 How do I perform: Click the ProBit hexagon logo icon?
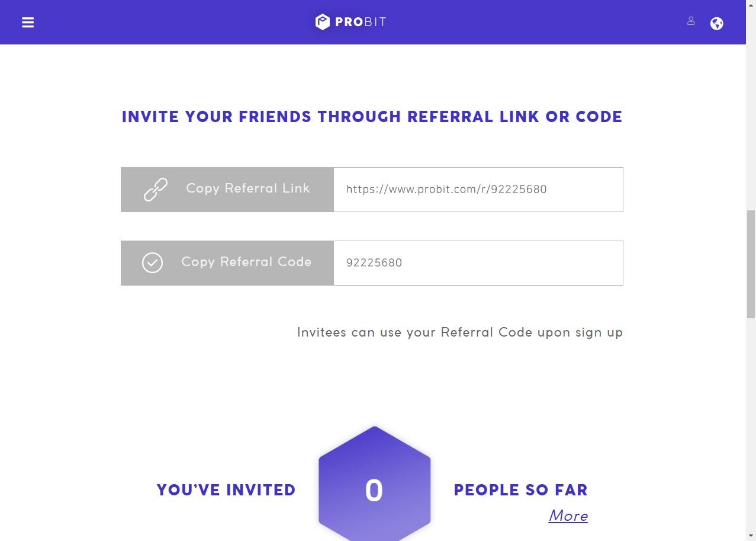point(322,22)
